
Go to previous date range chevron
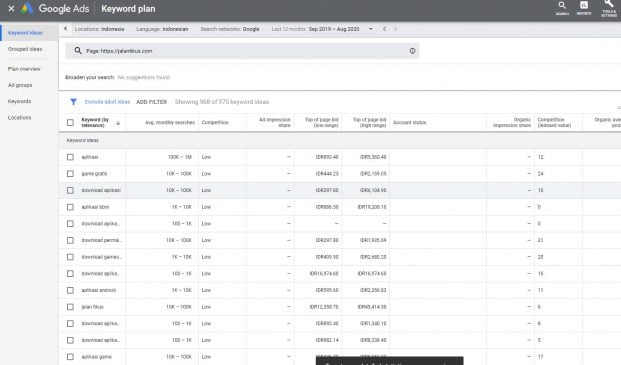click(x=384, y=29)
